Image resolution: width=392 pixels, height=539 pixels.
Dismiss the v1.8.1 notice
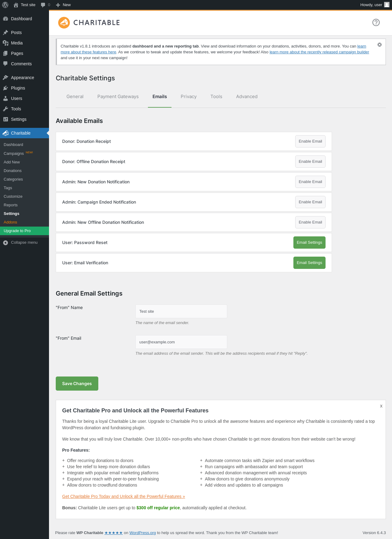379,45
